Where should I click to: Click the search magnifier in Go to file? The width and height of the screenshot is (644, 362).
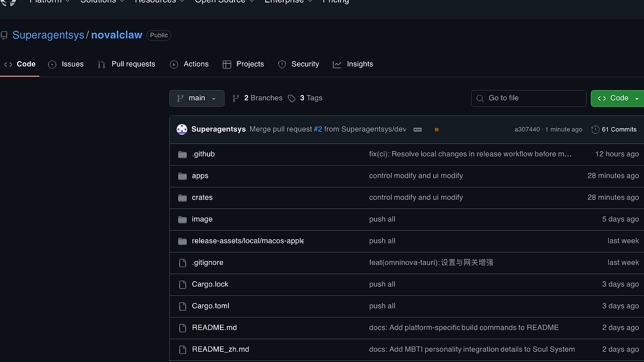tap(480, 98)
